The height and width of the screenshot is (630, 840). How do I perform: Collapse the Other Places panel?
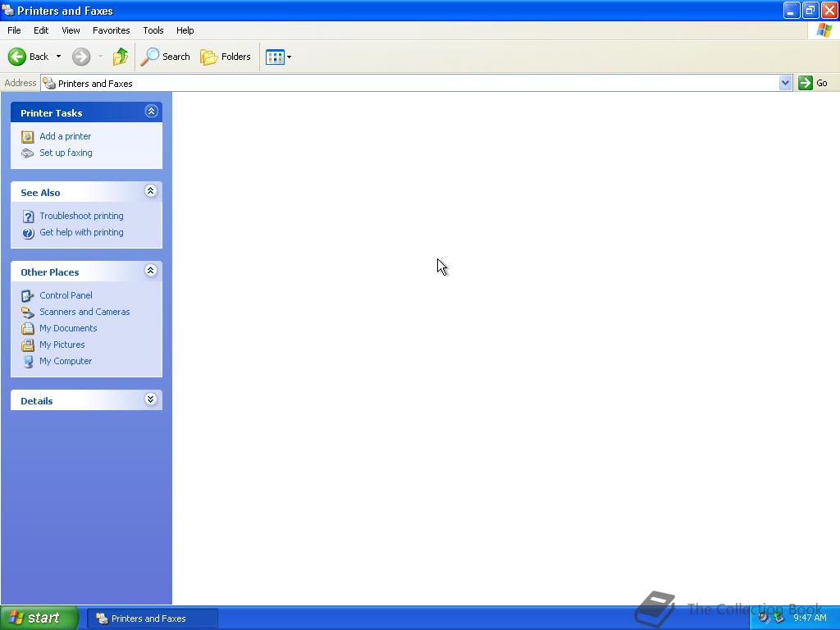pyautogui.click(x=151, y=270)
